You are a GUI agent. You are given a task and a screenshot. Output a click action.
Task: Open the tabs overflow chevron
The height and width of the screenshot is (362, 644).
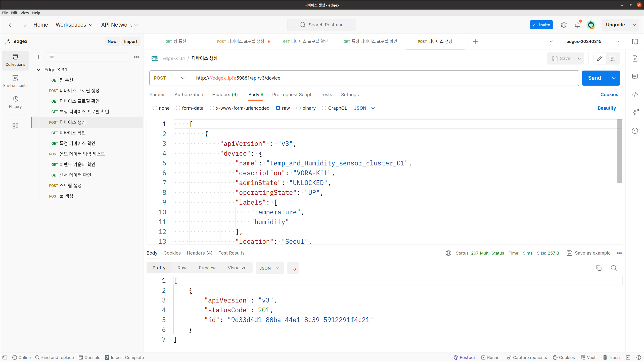pyautogui.click(x=551, y=41)
